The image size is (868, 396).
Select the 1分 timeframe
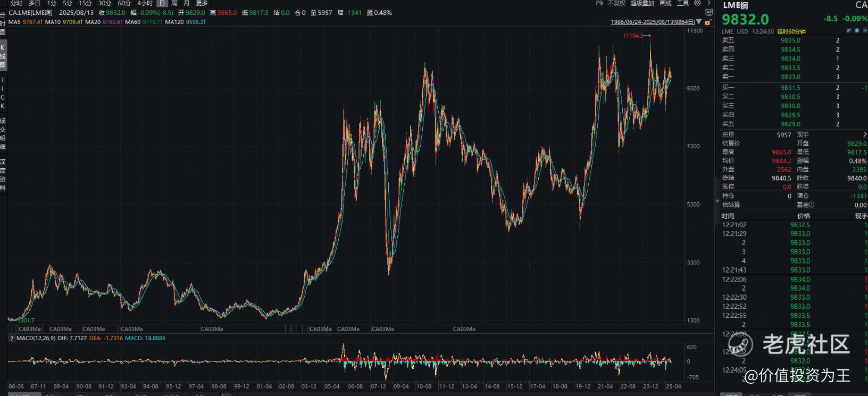[x=52, y=3]
